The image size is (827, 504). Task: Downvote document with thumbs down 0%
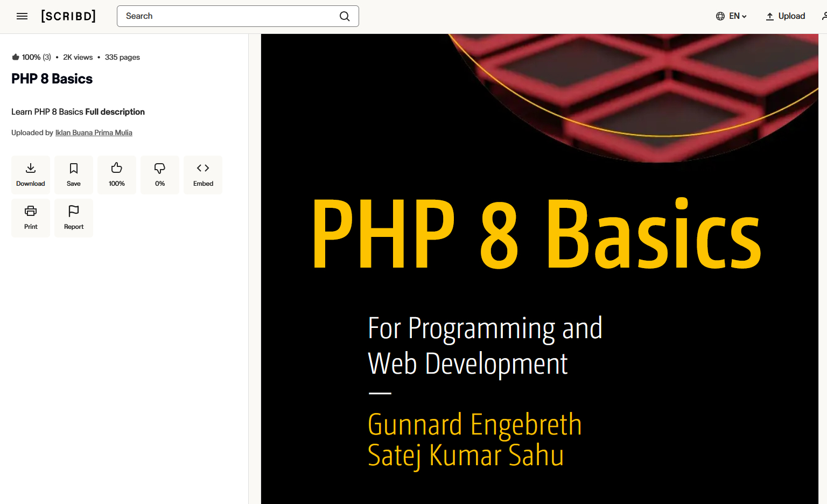pos(160,175)
